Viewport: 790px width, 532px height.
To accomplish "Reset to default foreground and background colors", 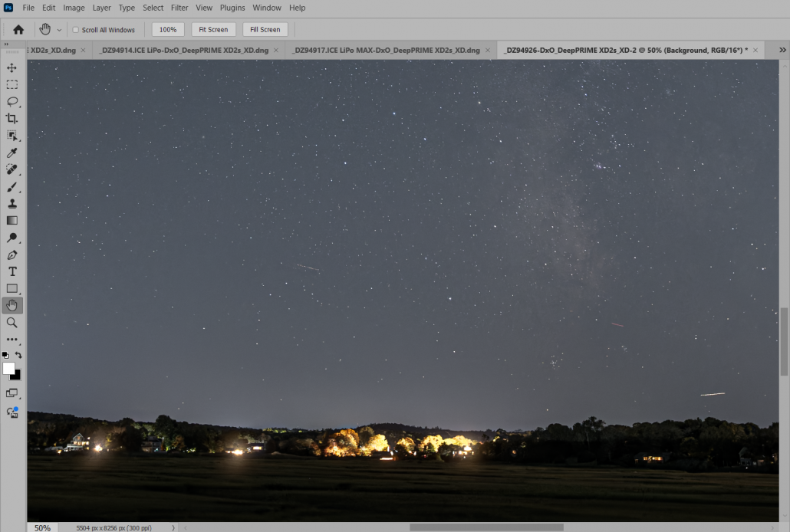I will [x=5, y=356].
